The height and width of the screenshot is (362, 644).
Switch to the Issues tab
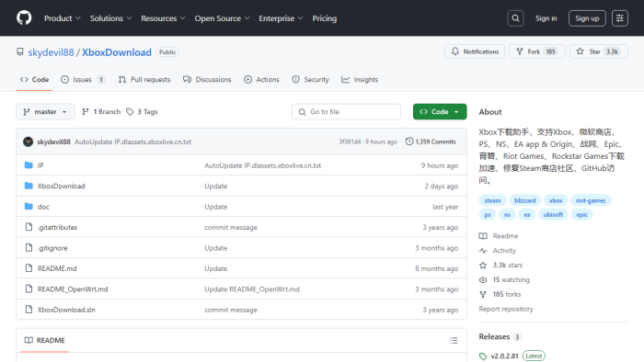click(x=83, y=80)
